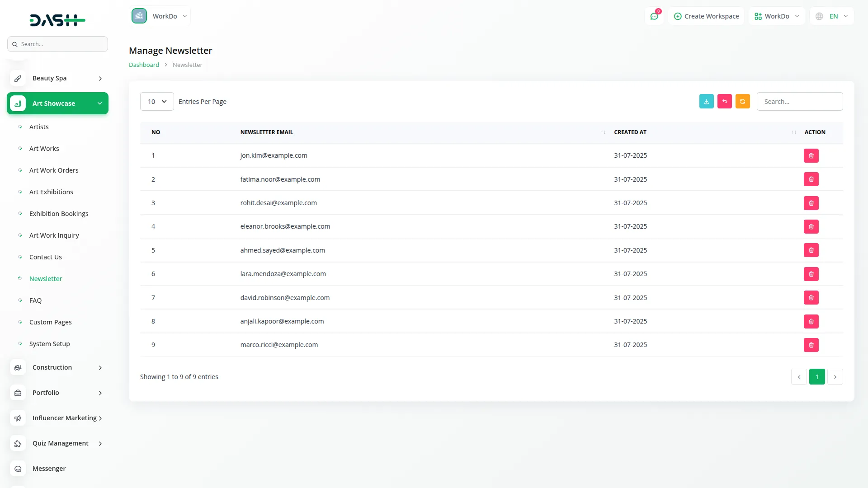
Task: Open the entries per page dropdown
Action: 157,102
